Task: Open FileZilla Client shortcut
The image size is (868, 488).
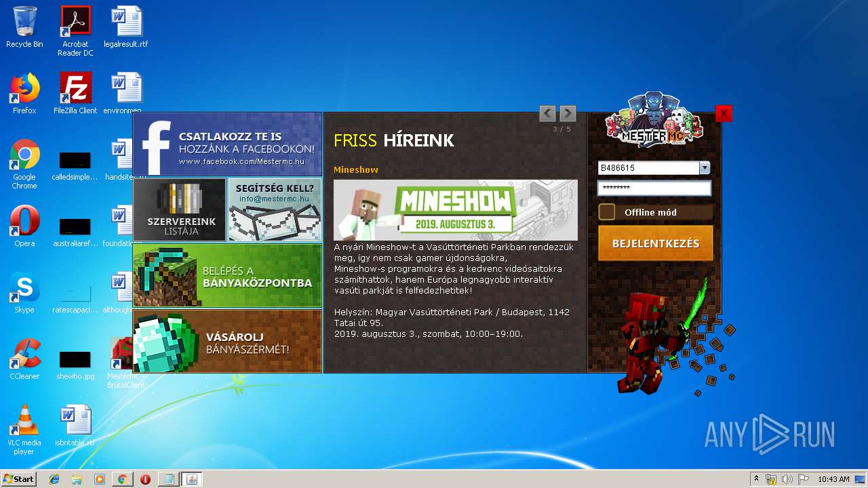Action: pos(75,94)
